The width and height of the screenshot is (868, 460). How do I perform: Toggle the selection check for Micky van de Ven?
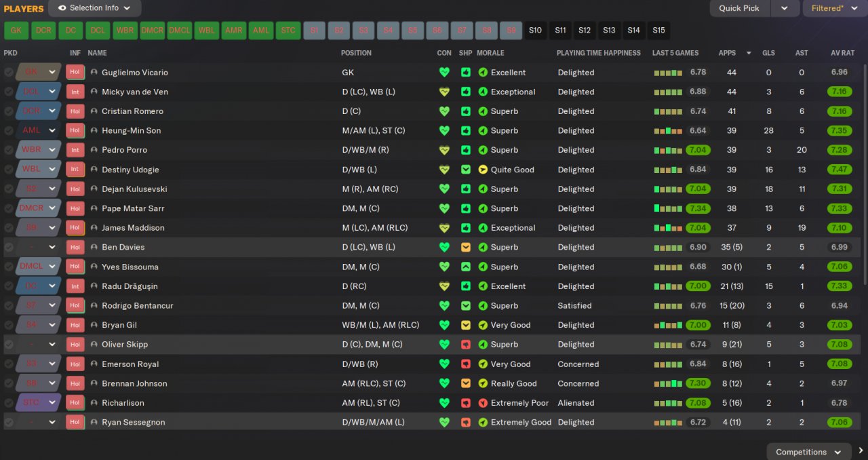click(x=8, y=92)
